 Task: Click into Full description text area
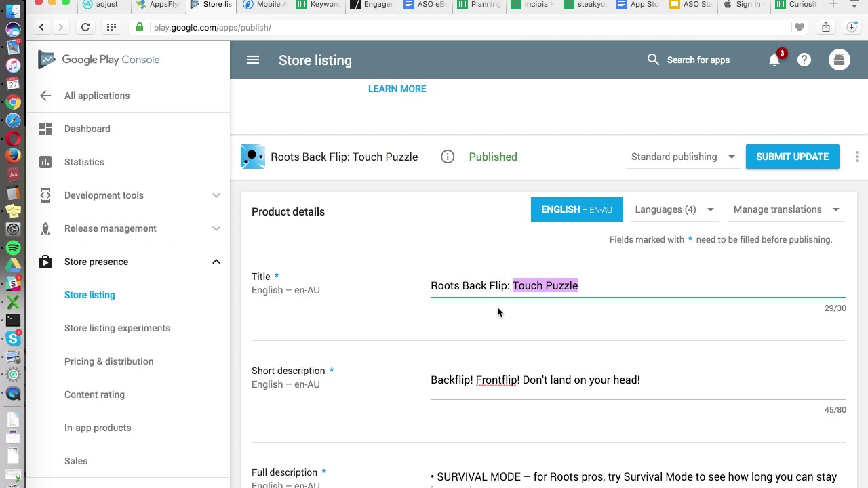pyautogui.click(x=638, y=478)
